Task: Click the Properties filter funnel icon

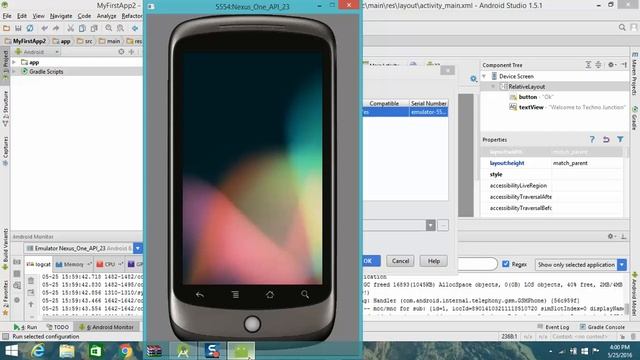Action: click(620, 140)
